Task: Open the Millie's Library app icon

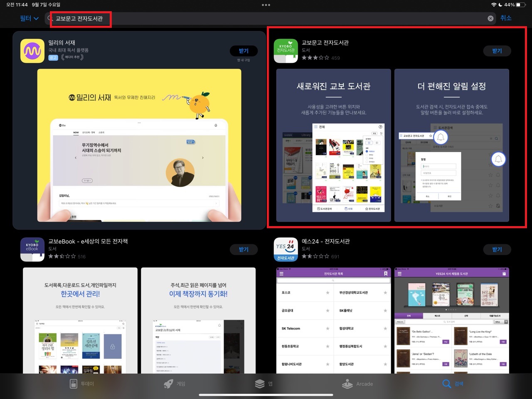Action: click(x=32, y=51)
